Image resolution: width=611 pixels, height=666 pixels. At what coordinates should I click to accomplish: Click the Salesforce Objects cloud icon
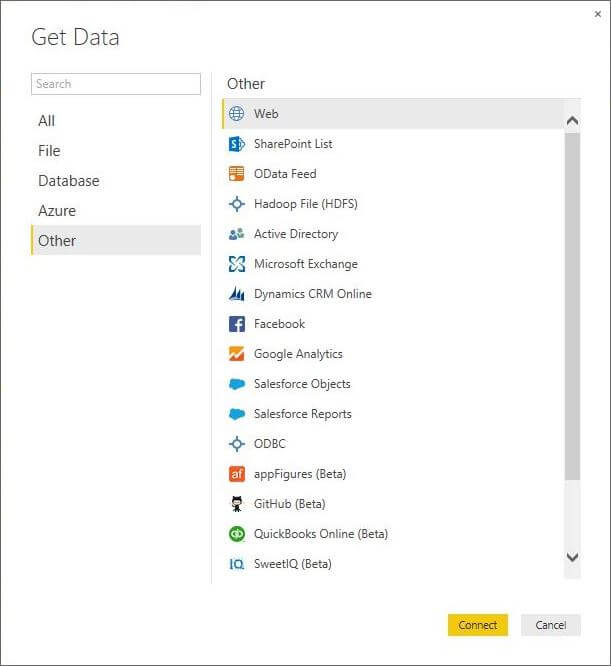pyautogui.click(x=237, y=384)
